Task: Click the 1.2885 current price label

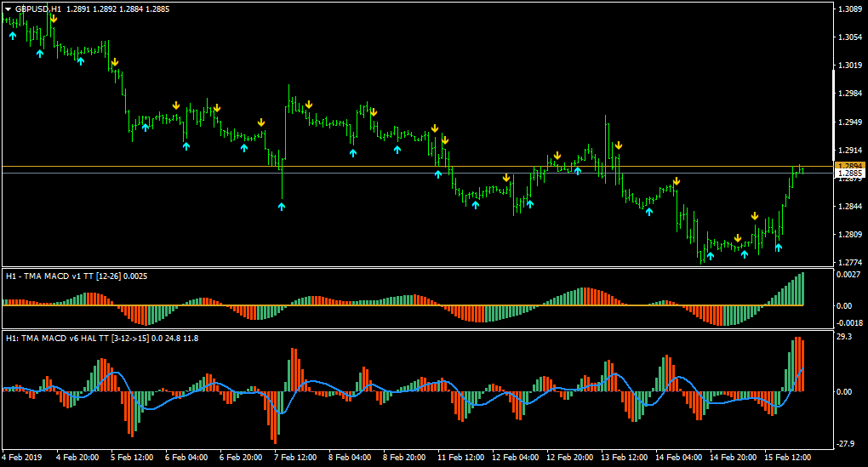Action: pyautogui.click(x=850, y=173)
